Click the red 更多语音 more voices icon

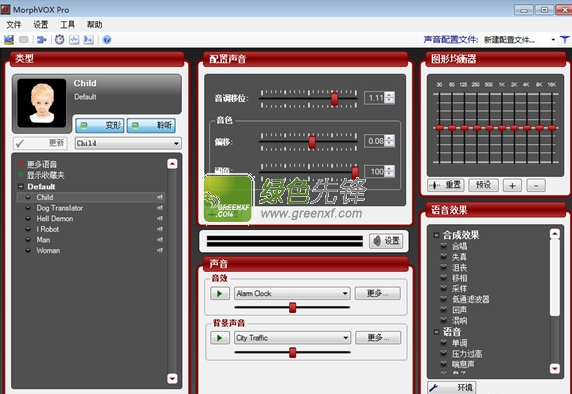(21, 164)
